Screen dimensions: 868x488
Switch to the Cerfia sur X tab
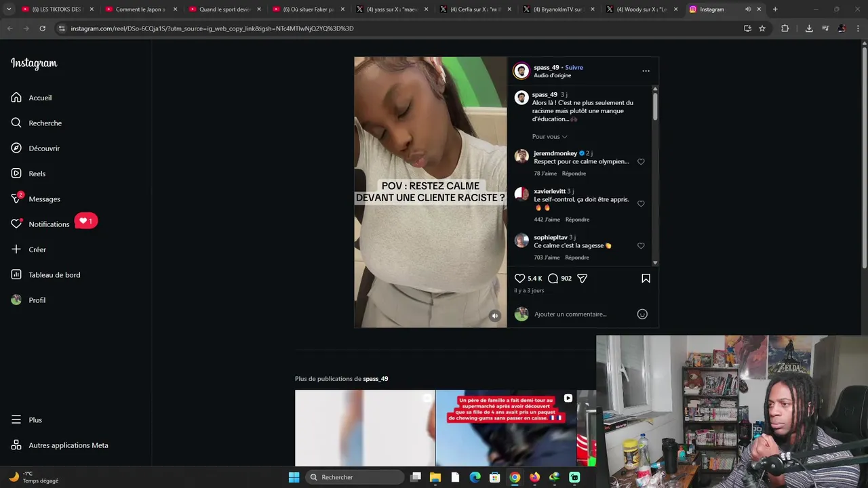(475, 9)
